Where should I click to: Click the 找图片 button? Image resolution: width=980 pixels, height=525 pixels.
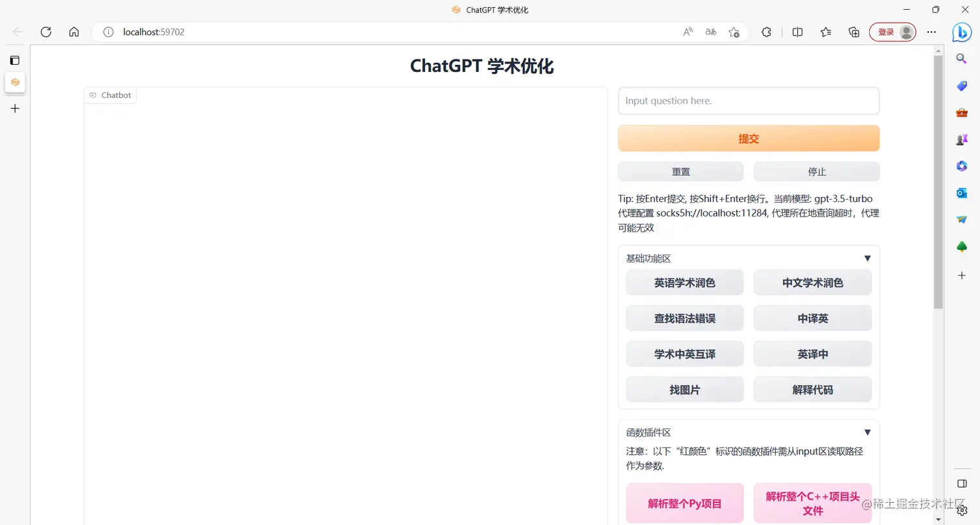pyautogui.click(x=684, y=390)
